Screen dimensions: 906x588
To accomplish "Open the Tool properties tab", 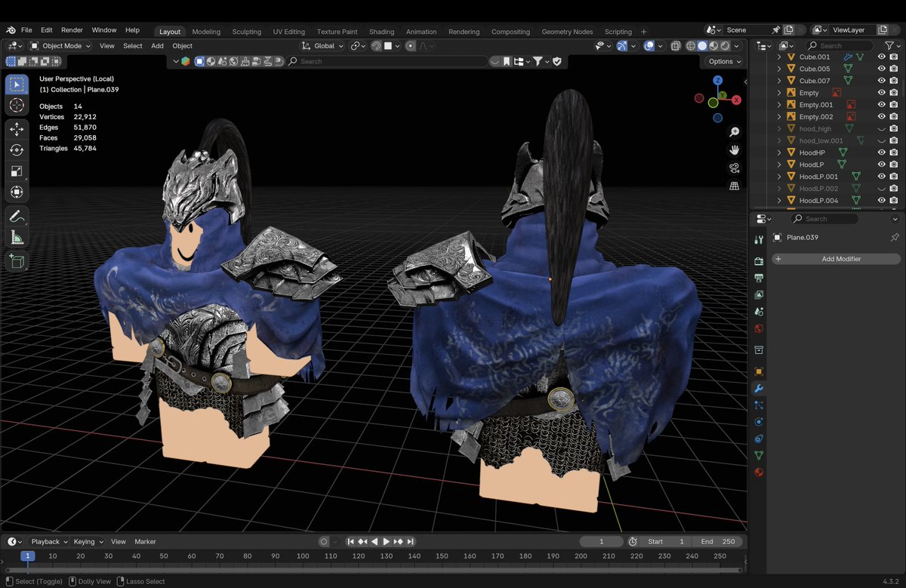I will (x=759, y=240).
